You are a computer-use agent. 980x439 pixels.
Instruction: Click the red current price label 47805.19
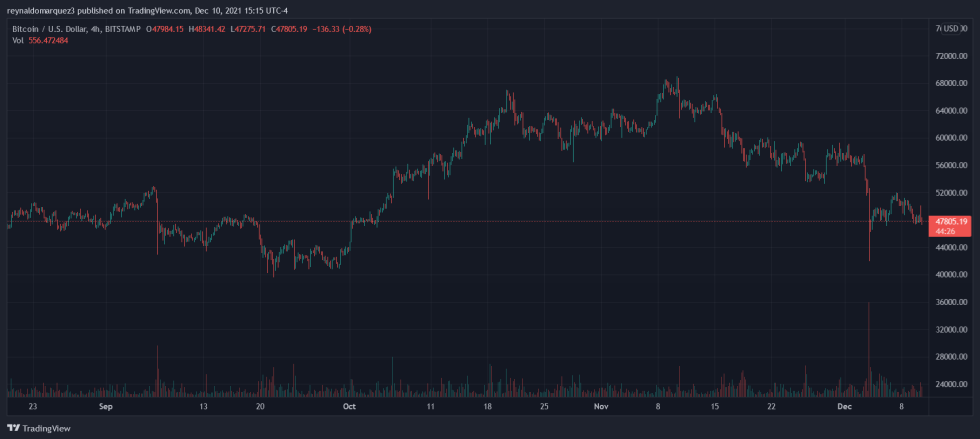[x=952, y=221]
